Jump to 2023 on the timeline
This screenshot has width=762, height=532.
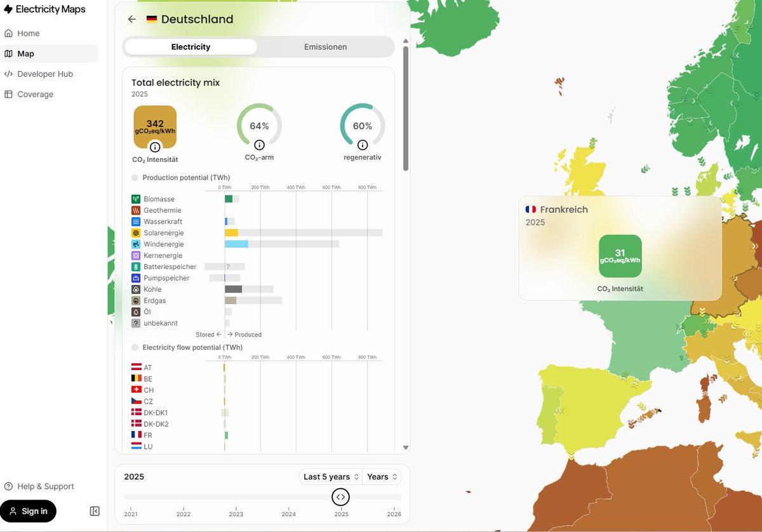coord(236,513)
